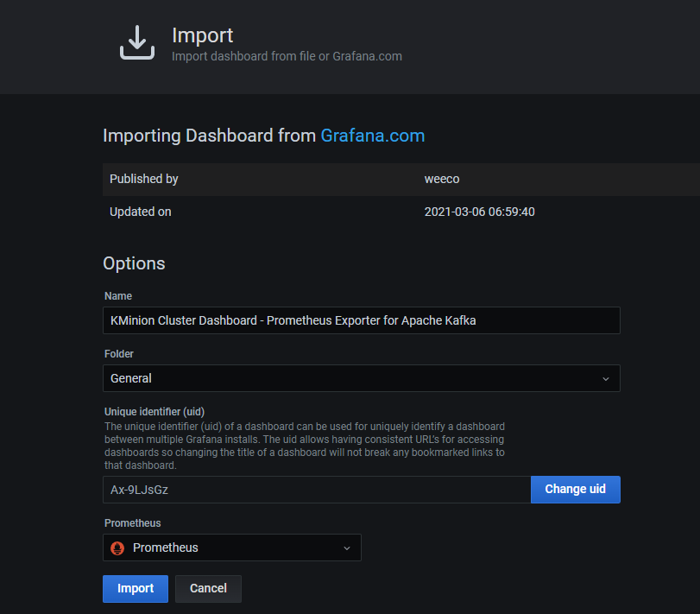Select the publisher name weeco

click(442, 179)
